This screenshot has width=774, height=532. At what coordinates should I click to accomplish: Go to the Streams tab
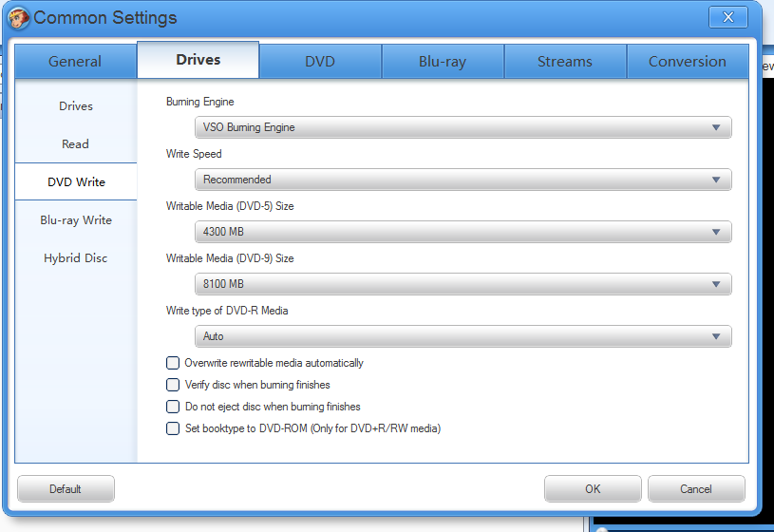[x=565, y=61]
